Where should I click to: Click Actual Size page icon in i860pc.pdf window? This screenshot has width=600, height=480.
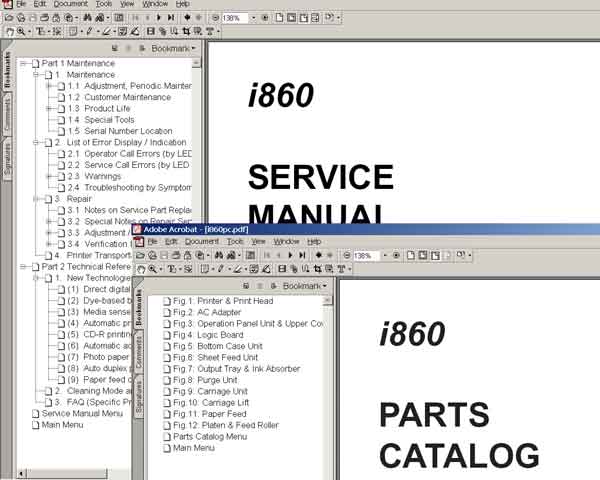click(x=410, y=255)
